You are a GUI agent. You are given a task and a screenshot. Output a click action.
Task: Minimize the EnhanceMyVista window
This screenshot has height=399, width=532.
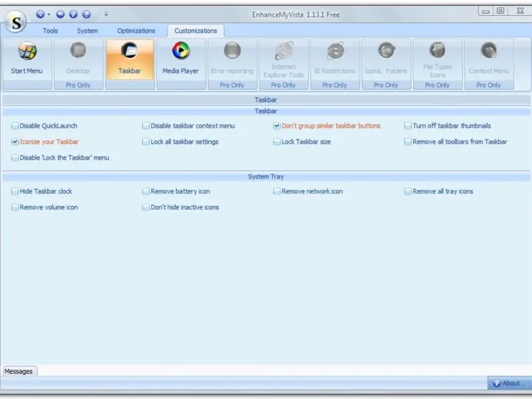click(485, 11)
